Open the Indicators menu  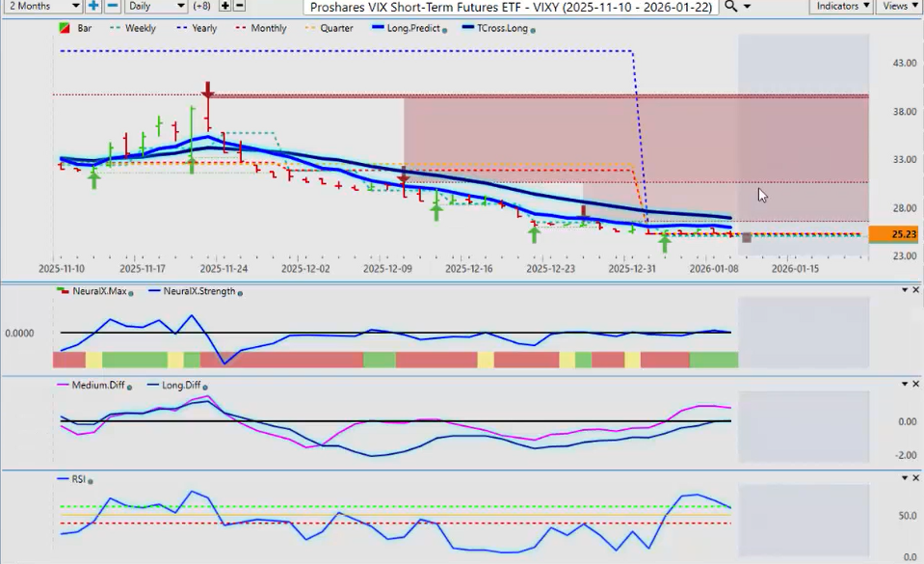(x=841, y=6)
